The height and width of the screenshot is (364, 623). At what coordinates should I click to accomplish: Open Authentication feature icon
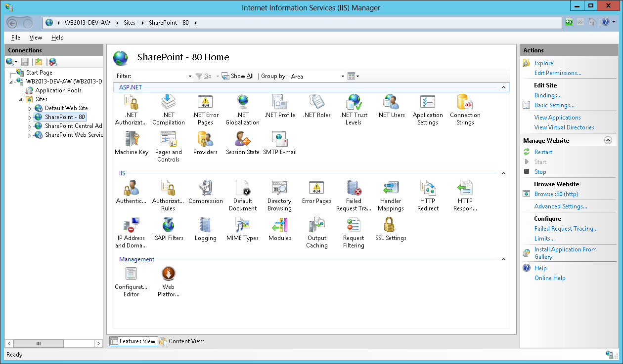131,187
